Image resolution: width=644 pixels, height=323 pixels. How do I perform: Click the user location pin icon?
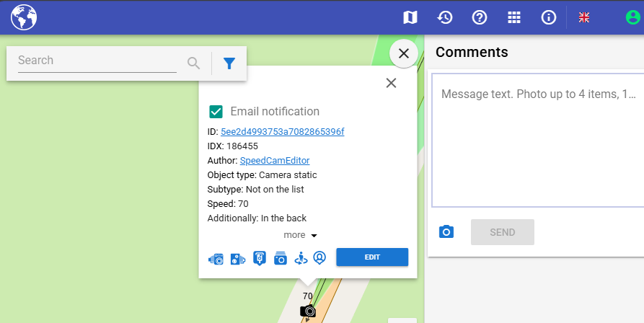click(319, 257)
